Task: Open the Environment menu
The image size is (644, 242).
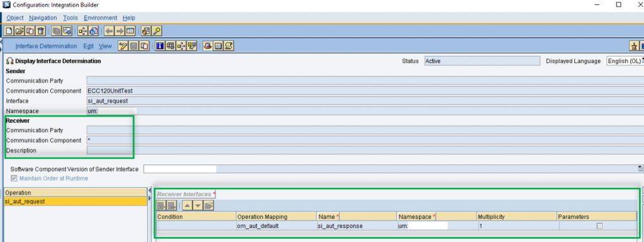Action: 101,18
